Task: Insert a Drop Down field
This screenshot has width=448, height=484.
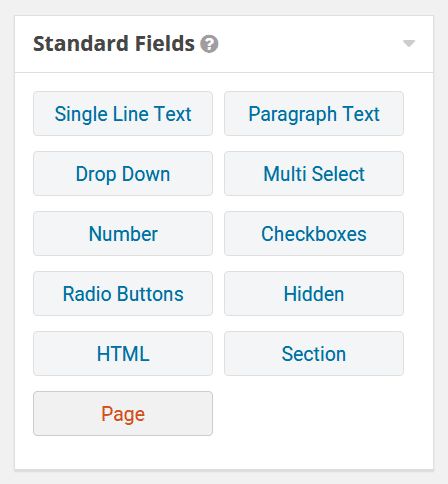Action: point(123,174)
